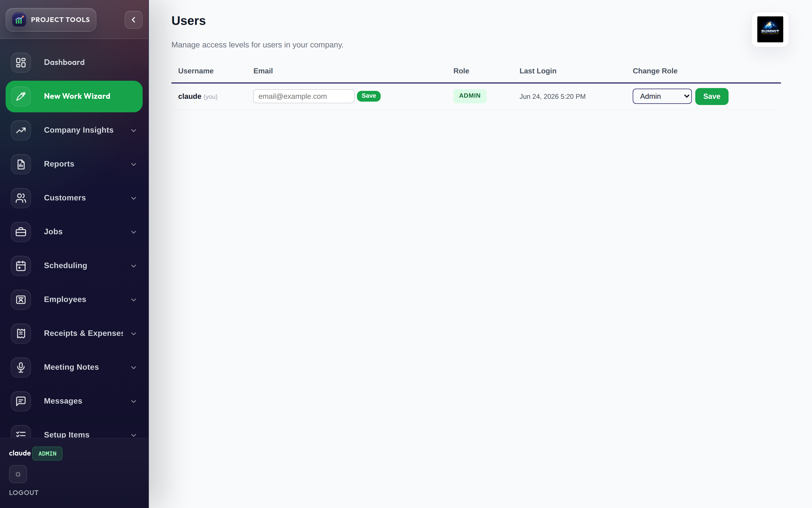Focus the email@example.com input field
This screenshot has width=812, height=508.
click(304, 96)
